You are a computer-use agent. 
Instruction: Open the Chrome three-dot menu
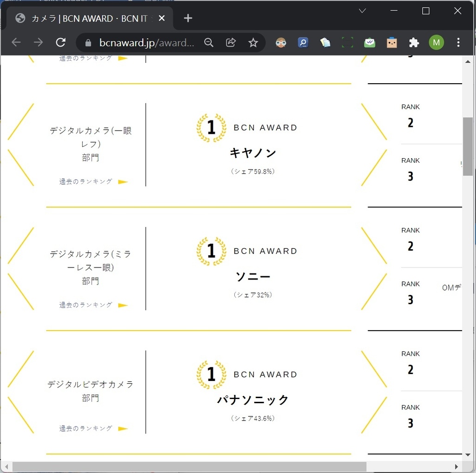[458, 42]
